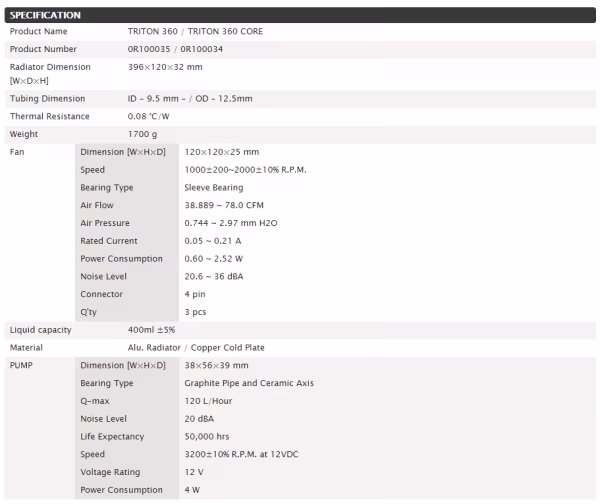Select the '120 L/Hour' value
Screen dimensions: 600x504
click(208, 401)
